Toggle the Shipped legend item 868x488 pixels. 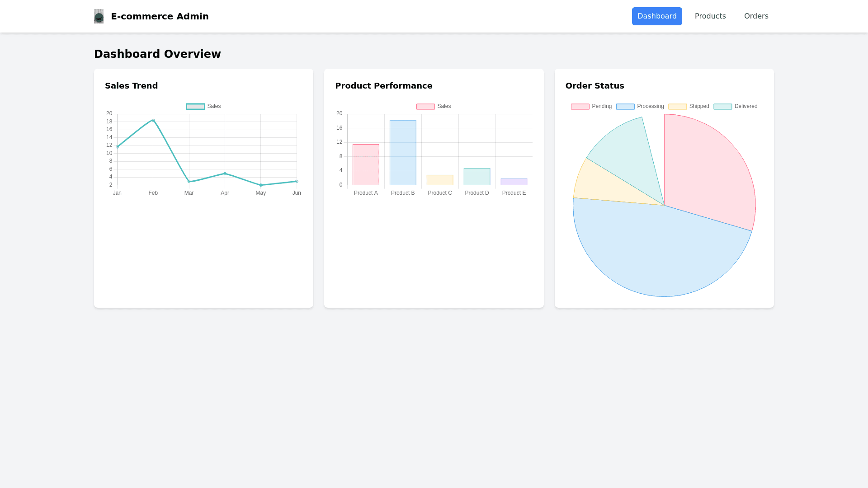[689, 107]
